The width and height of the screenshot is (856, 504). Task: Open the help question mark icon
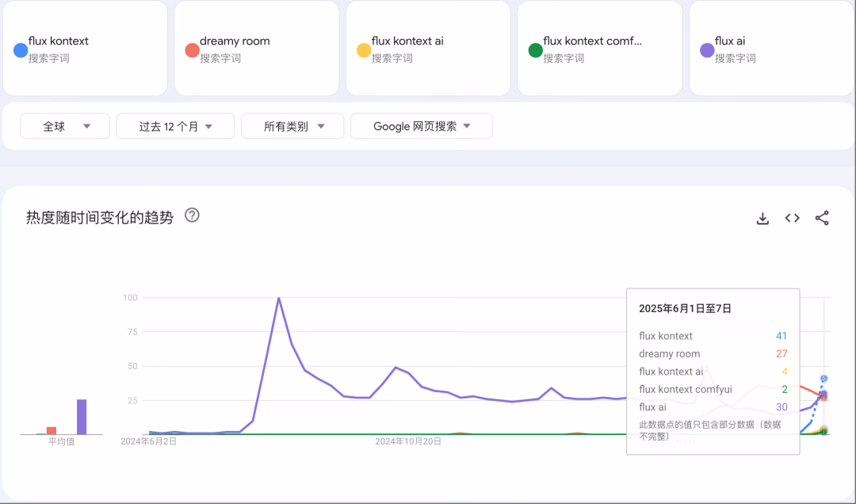pos(192,215)
